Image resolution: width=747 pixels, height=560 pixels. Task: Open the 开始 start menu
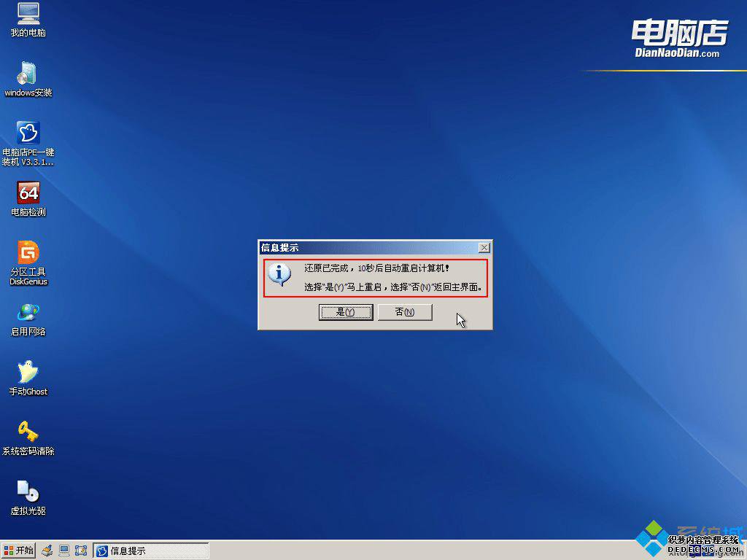[18, 551]
